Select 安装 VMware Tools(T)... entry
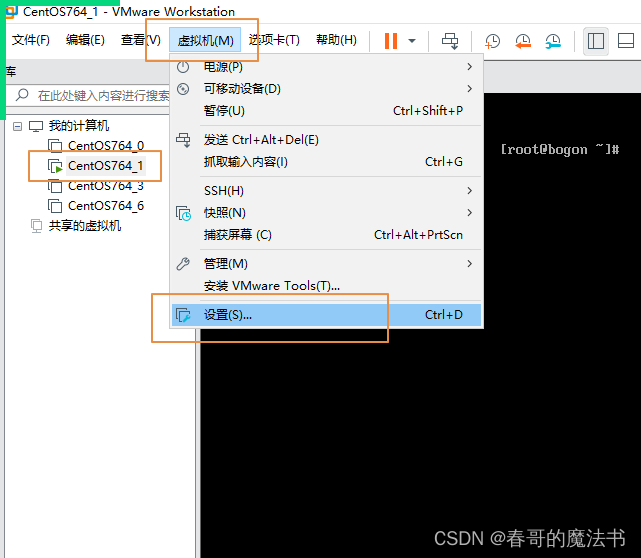The width and height of the screenshot is (641, 558). pyautogui.click(x=326, y=286)
